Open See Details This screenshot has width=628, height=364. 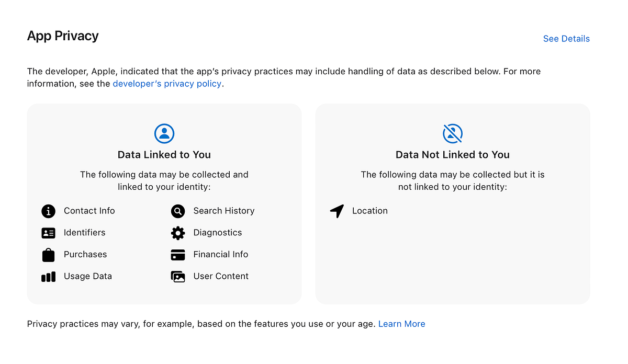(x=566, y=38)
